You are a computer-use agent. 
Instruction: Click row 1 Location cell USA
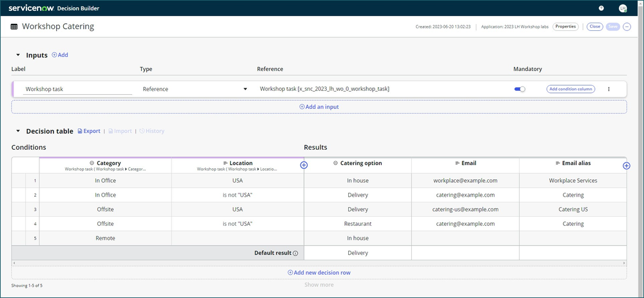pos(238,181)
